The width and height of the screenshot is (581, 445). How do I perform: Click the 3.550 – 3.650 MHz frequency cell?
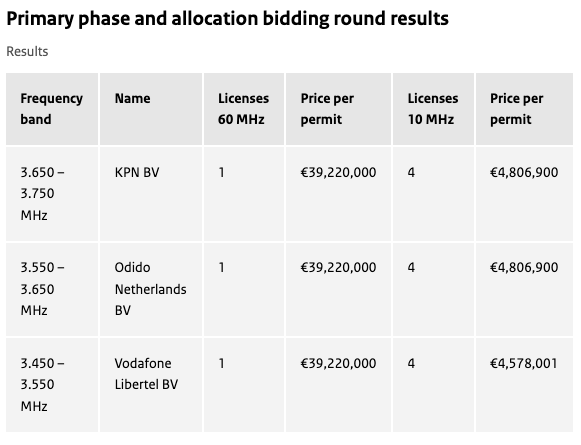pos(52,289)
